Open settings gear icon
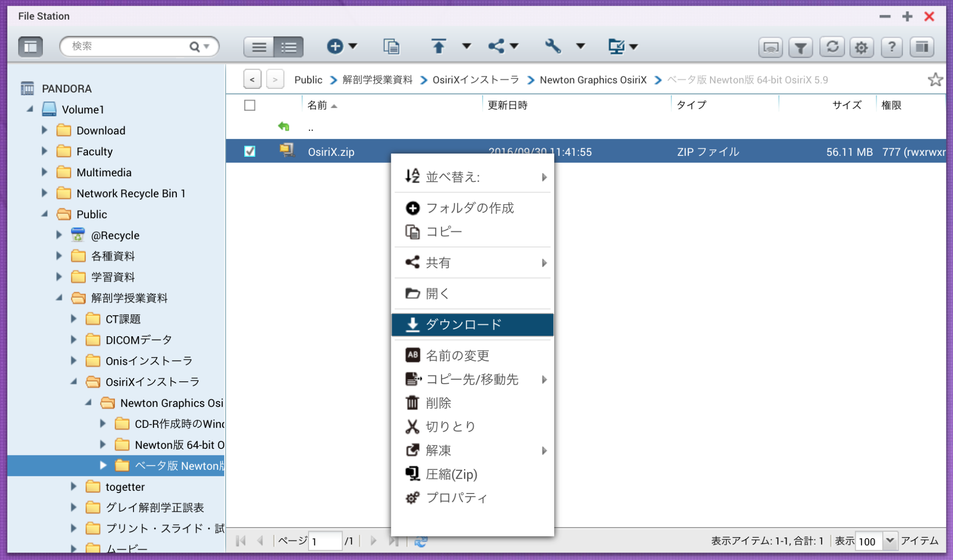The height and width of the screenshot is (560, 953). pos(861,47)
